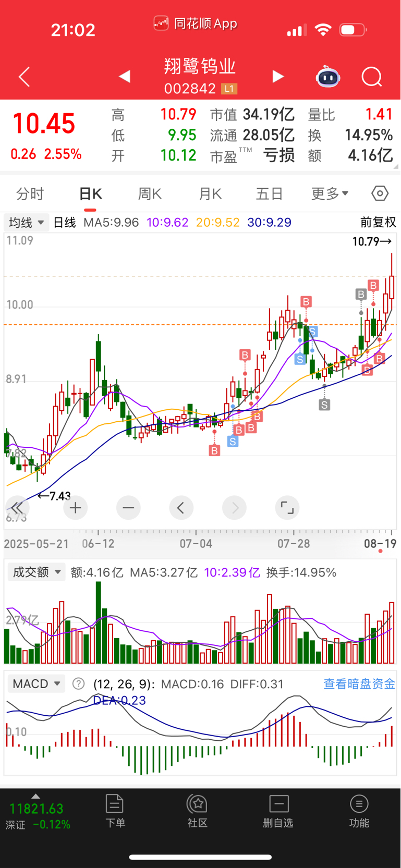Tap purple 10:9.62 MA legend

[167, 223]
